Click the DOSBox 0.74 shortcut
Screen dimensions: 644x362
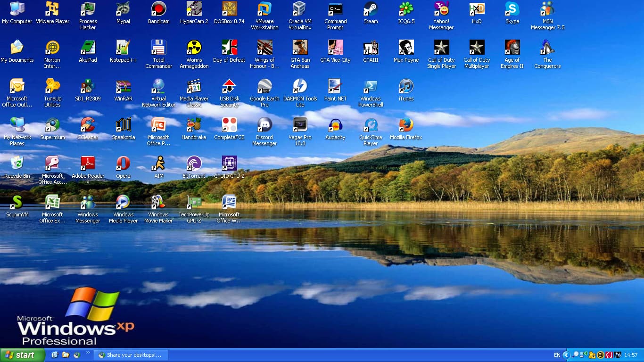(x=229, y=9)
